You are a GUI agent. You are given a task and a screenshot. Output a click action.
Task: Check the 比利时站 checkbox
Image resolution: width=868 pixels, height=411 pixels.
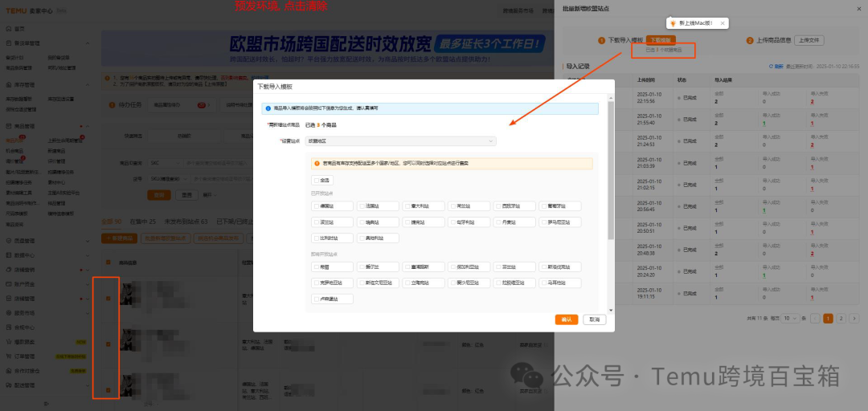coord(317,238)
